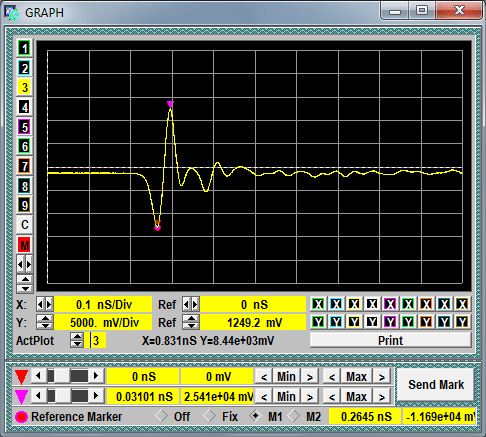Click the marker 1 Min button
This screenshot has height=437, width=486.
tap(286, 377)
